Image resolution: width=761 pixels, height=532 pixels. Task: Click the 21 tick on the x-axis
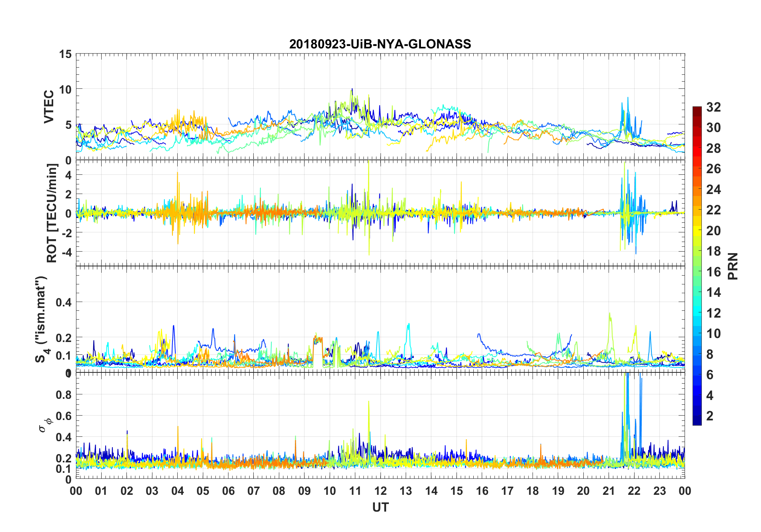609,491
